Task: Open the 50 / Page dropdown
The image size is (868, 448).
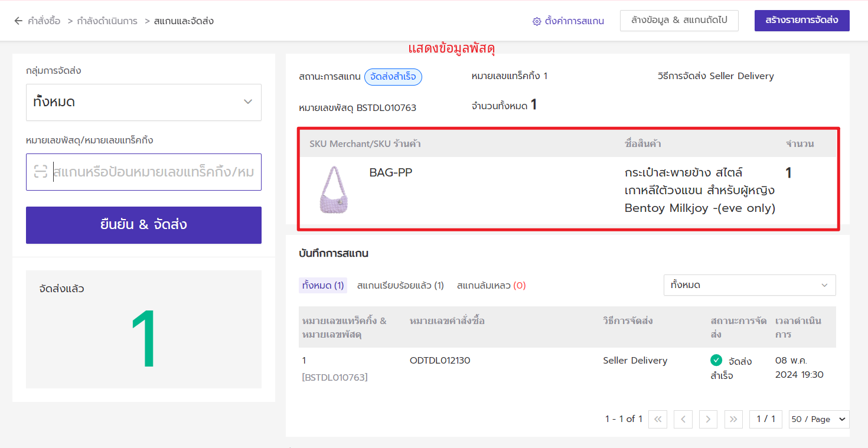Action: 819,419
